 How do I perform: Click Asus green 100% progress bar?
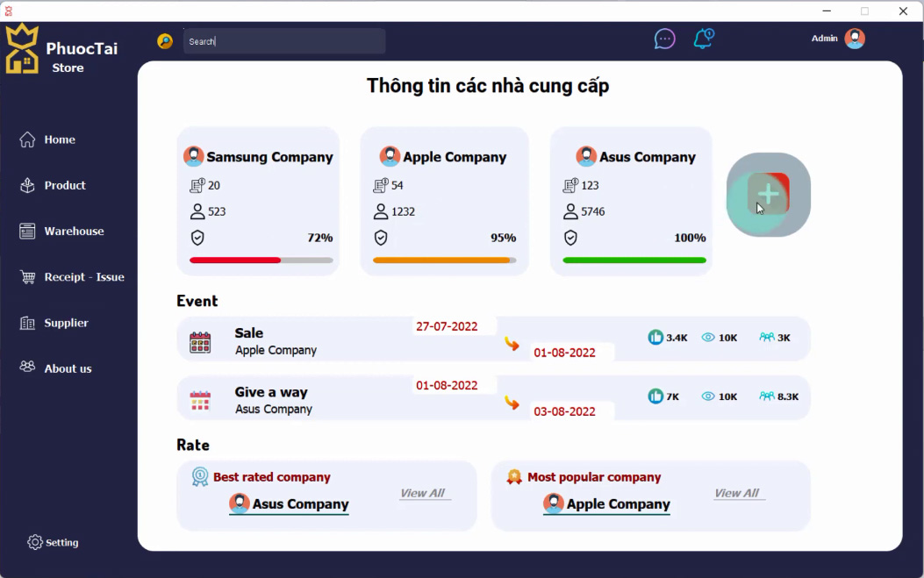(634, 260)
